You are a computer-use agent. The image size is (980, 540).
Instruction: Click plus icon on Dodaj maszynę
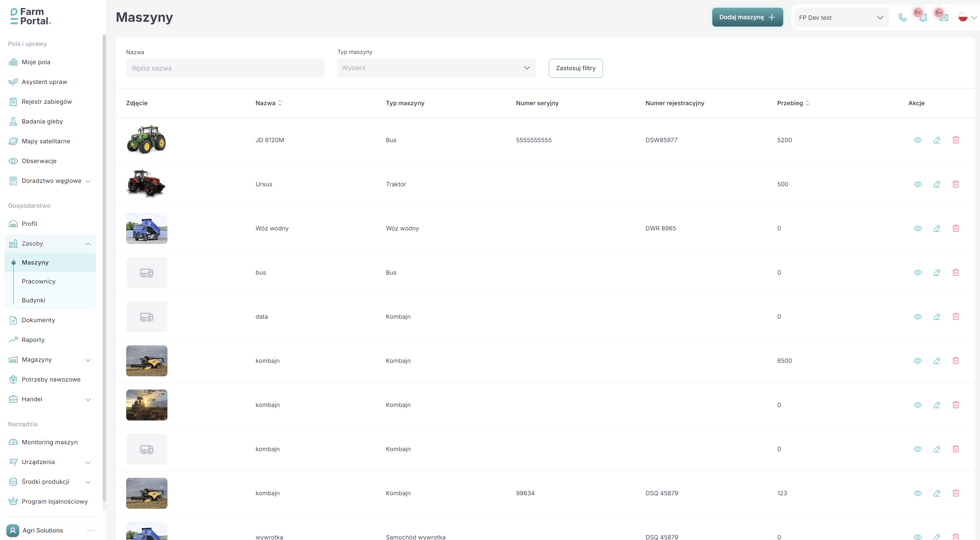click(x=772, y=17)
